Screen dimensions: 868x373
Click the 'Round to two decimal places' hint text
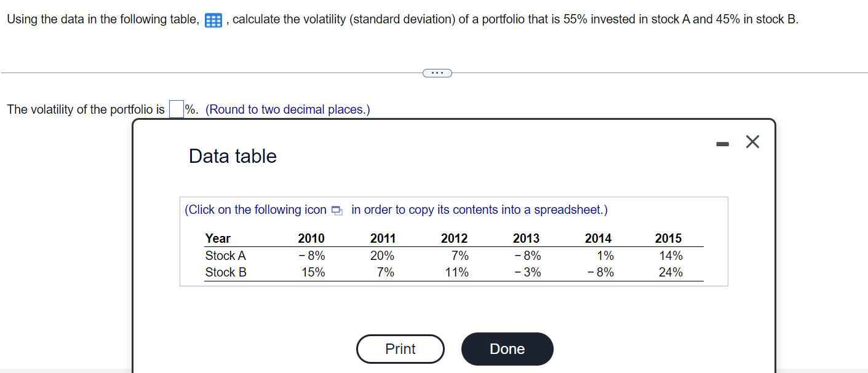(x=287, y=109)
